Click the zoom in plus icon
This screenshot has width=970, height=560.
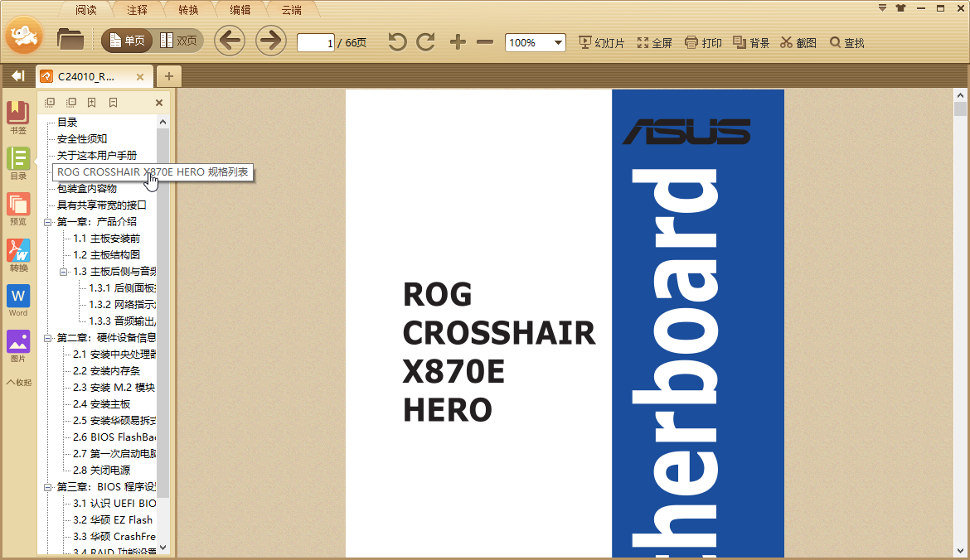(x=458, y=42)
